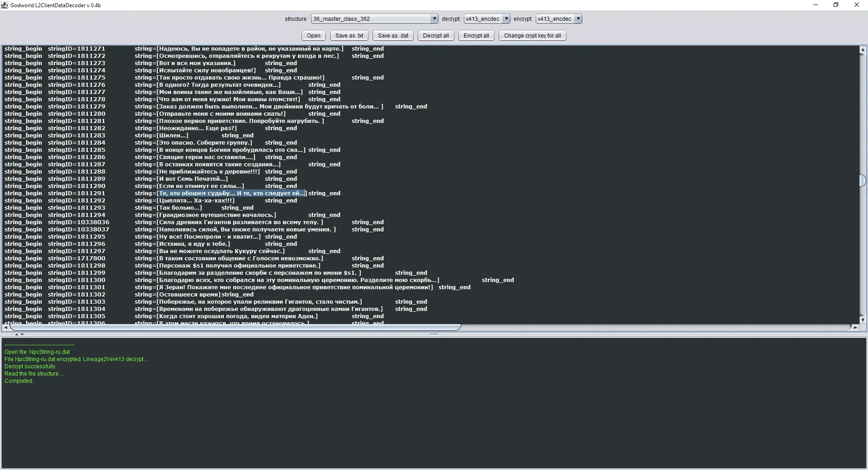The height and width of the screenshot is (470, 868).
Task: Click the horizontal scrollbar left arrow
Action: pyautogui.click(x=5, y=327)
